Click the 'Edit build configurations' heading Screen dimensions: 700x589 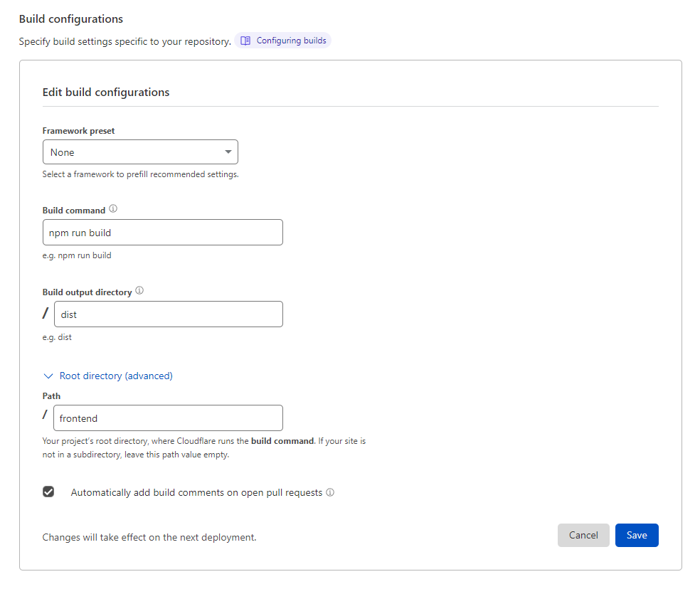(x=106, y=92)
